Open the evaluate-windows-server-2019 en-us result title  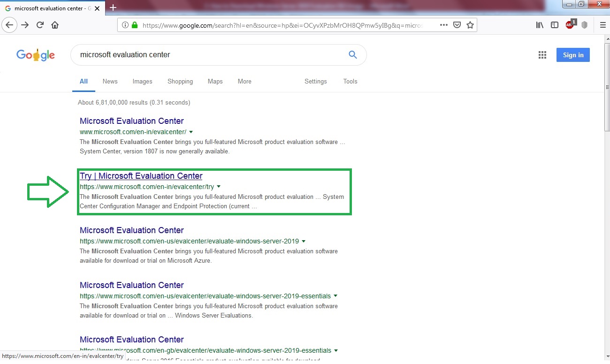point(131,230)
